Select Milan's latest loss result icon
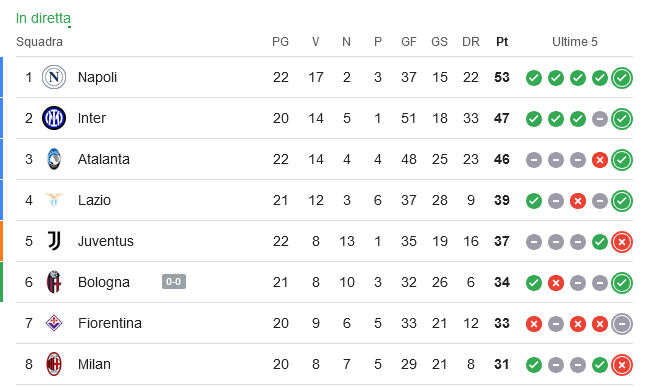The height and width of the screenshot is (389, 645). 622,365
